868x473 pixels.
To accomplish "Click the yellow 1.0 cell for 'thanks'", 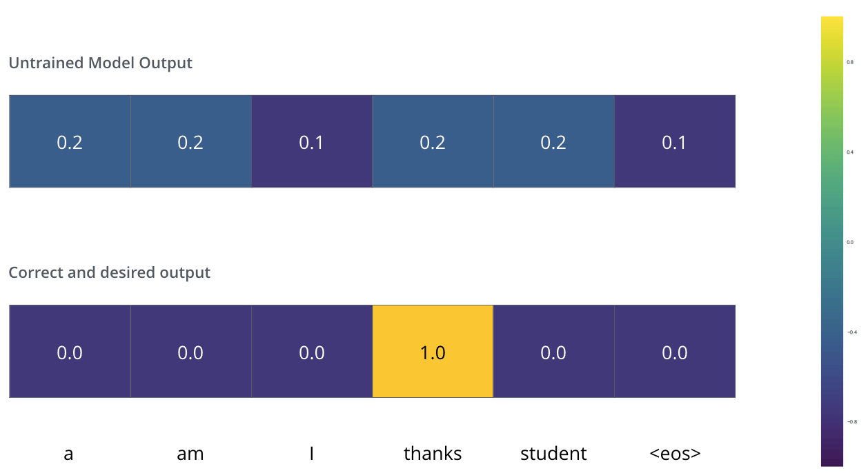I will click(433, 351).
